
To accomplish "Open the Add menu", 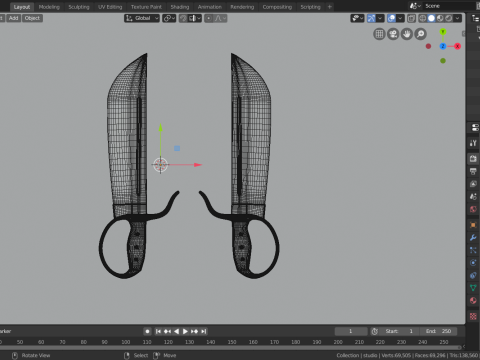I will coord(13,18).
